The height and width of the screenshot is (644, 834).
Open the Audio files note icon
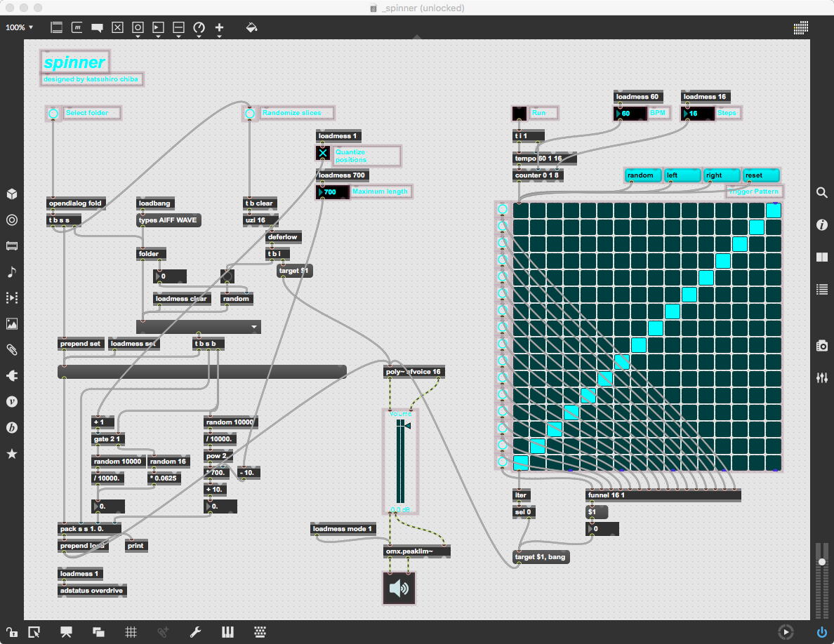tap(12, 272)
